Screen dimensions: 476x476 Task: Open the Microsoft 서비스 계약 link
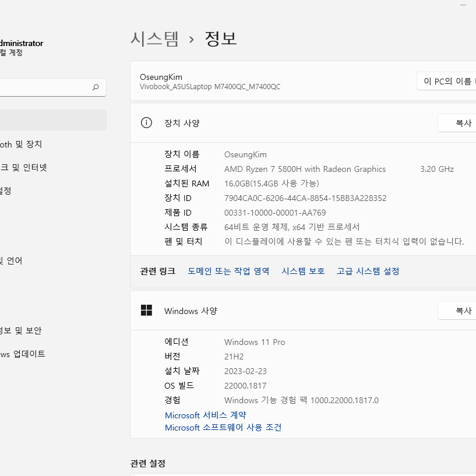(x=205, y=415)
